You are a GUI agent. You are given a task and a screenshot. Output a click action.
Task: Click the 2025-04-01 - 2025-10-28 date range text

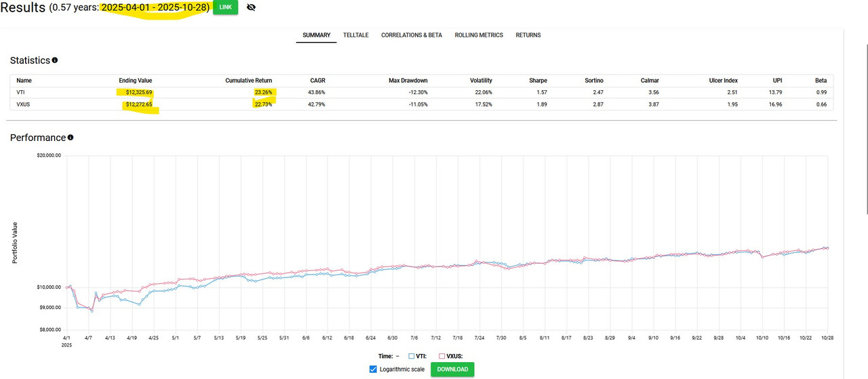pos(155,8)
